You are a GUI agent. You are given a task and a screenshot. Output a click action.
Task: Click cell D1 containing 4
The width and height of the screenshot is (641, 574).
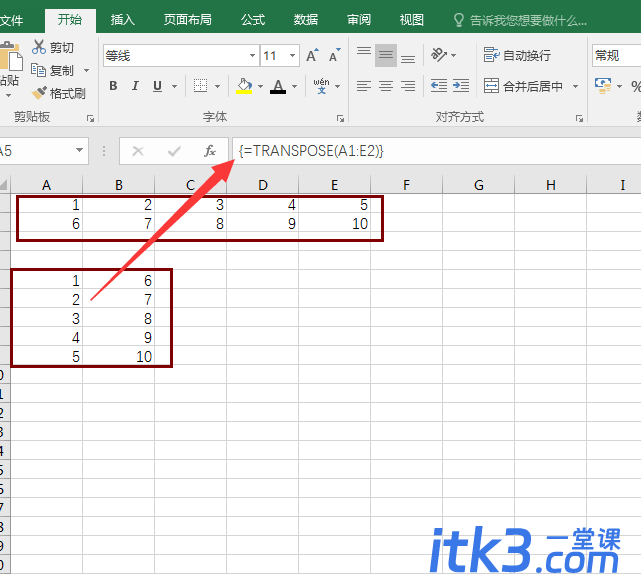[x=262, y=204]
